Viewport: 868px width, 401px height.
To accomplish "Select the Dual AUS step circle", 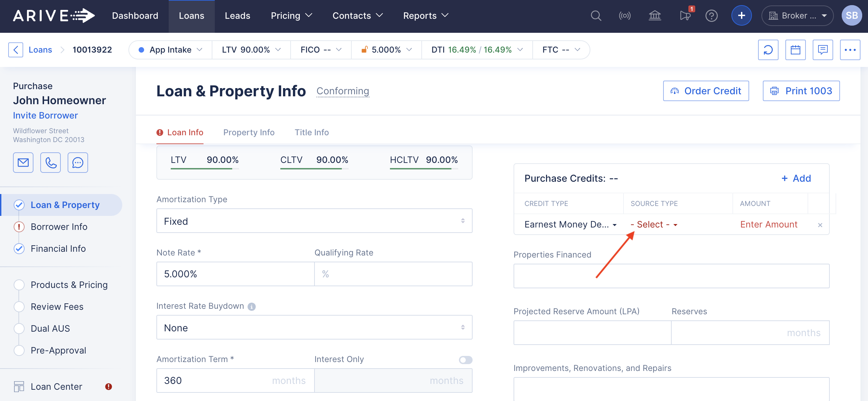I will (19, 329).
